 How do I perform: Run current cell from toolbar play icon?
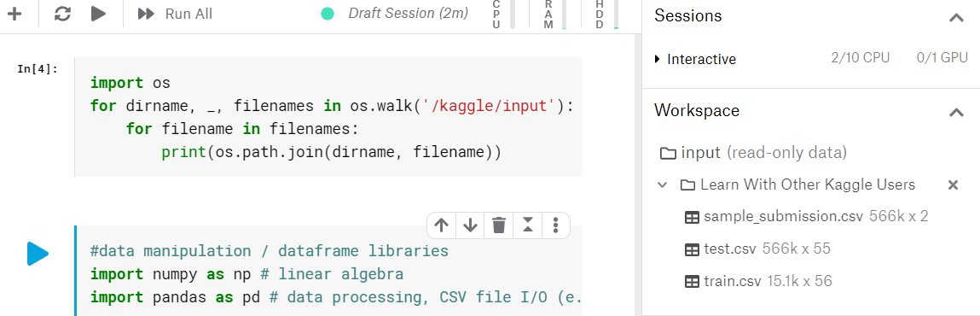tap(98, 14)
